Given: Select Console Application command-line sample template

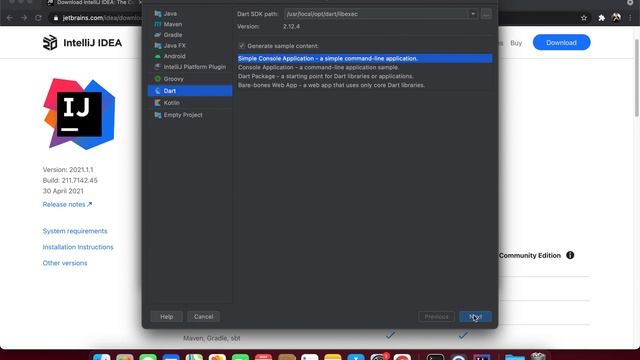Looking at the screenshot, I should point(365,67).
